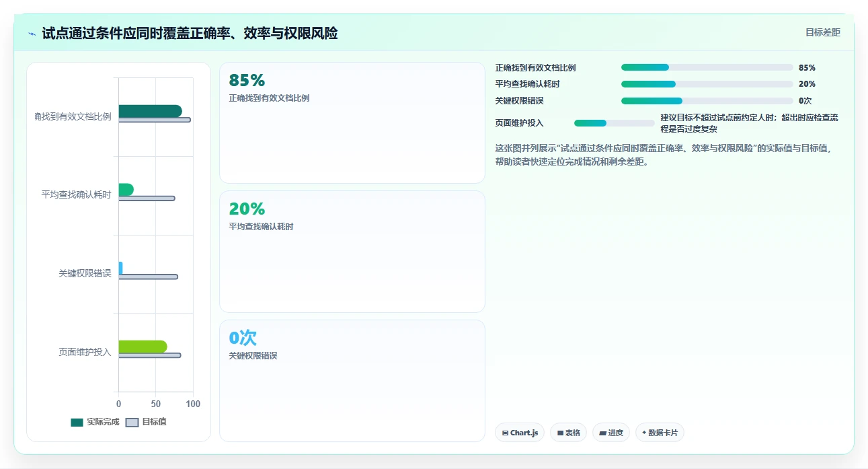Click the slide title 试点通过条件应同时覆盖正确率
Image resolution: width=868 pixels, height=469 pixels.
click(190, 33)
